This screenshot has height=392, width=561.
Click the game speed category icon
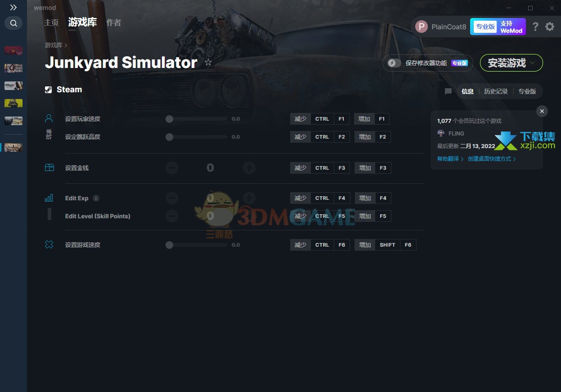click(49, 245)
